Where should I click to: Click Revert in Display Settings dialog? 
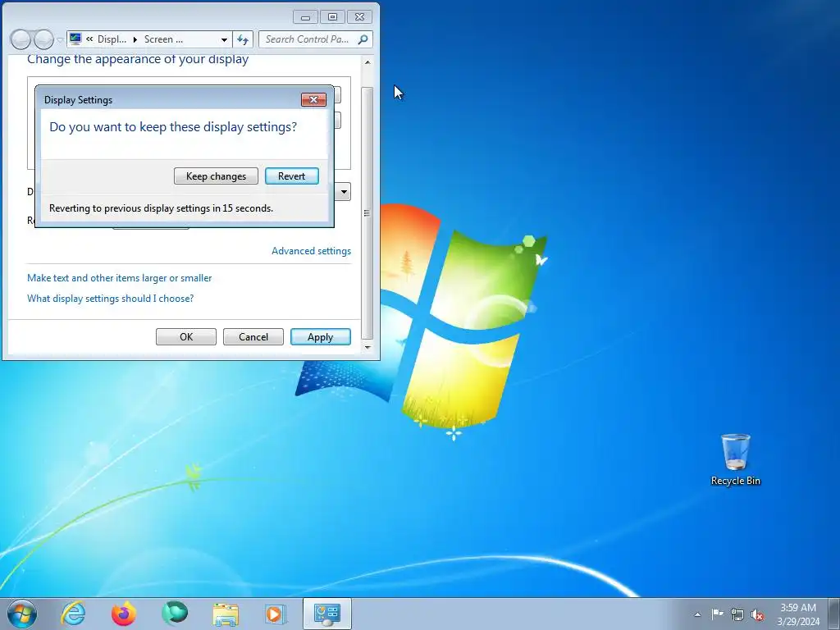click(292, 176)
